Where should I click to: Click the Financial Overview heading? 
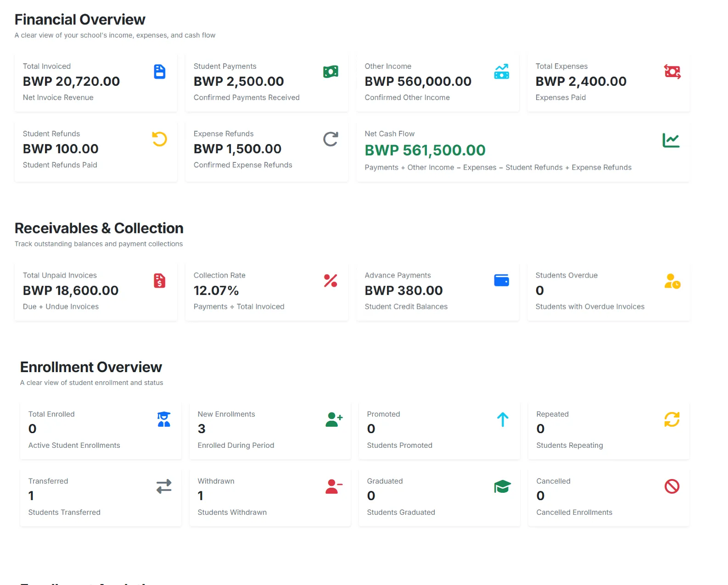coord(80,19)
